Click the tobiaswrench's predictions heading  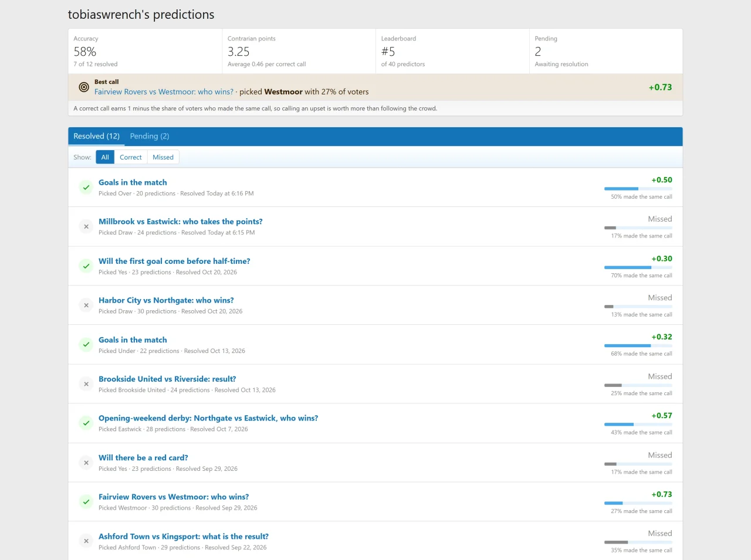(x=141, y=15)
